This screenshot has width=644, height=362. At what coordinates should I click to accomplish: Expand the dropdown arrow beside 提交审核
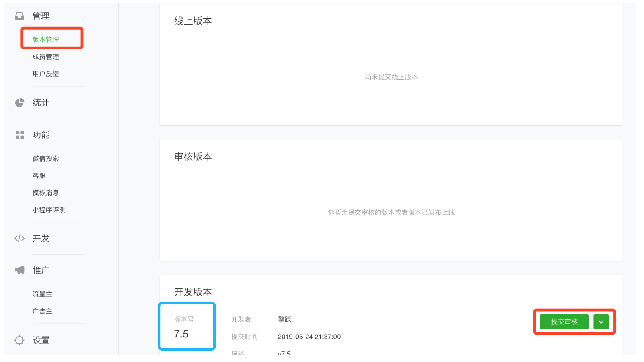601,322
